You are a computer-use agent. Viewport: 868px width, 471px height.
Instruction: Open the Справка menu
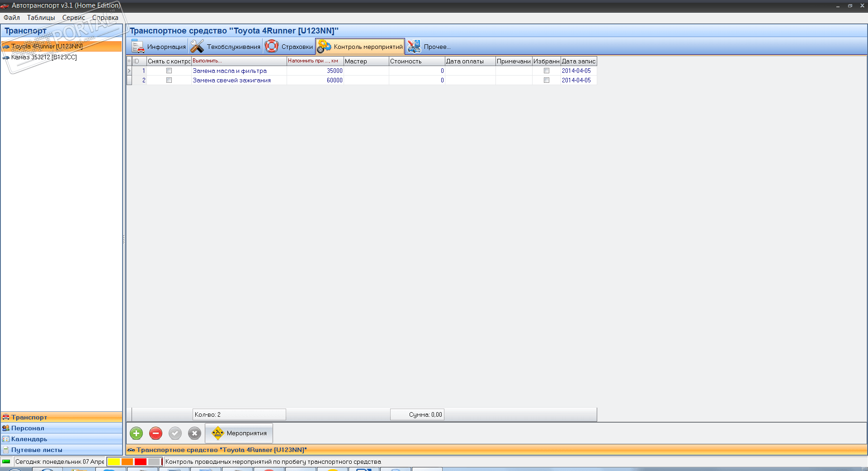coord(105,18)
